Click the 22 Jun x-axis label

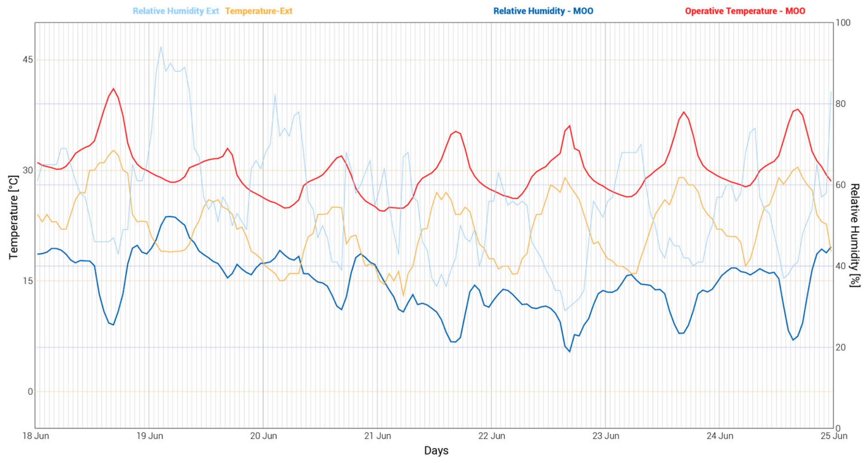pos(492,436)
